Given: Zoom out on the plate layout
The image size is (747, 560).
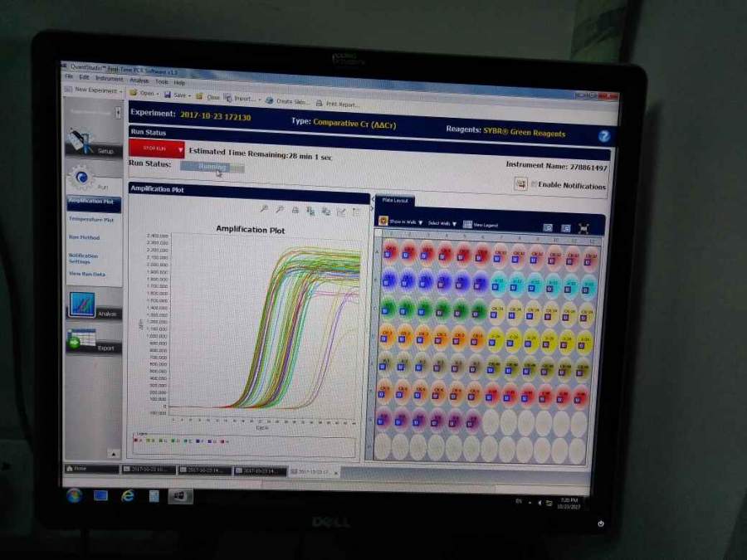Looking at the screenshot, I should (565, 229).
